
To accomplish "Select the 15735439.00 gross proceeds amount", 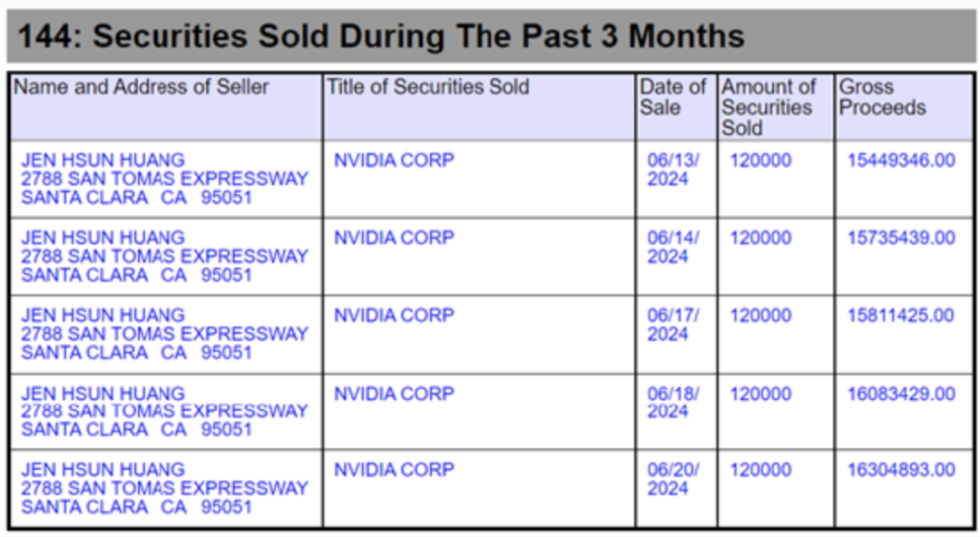I will click(x=900, y=239).
